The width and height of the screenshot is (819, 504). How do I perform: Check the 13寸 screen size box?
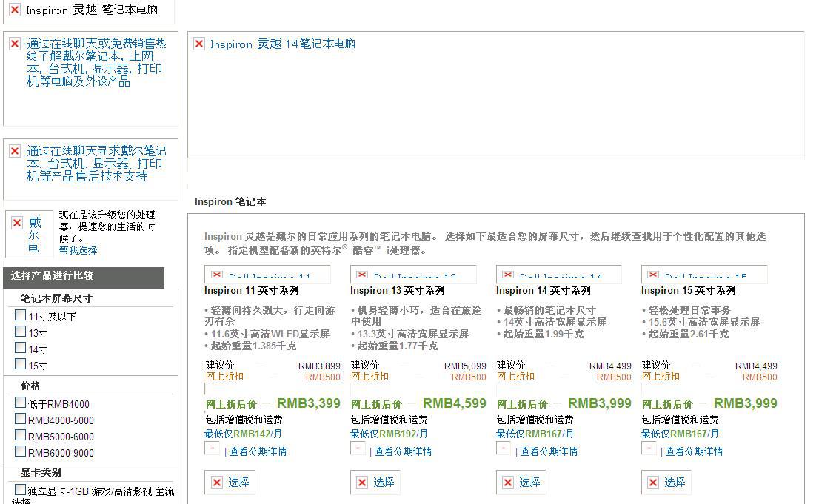(21, 331)
